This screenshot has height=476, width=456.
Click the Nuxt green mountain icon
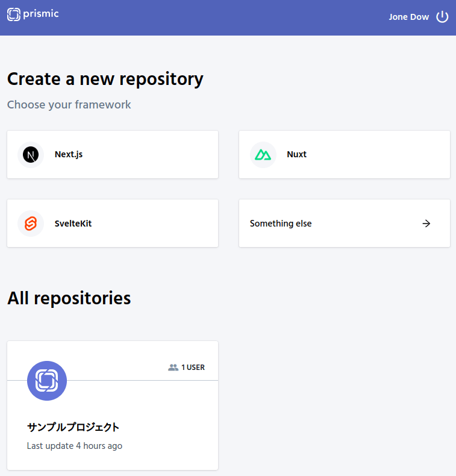(263, 155)
